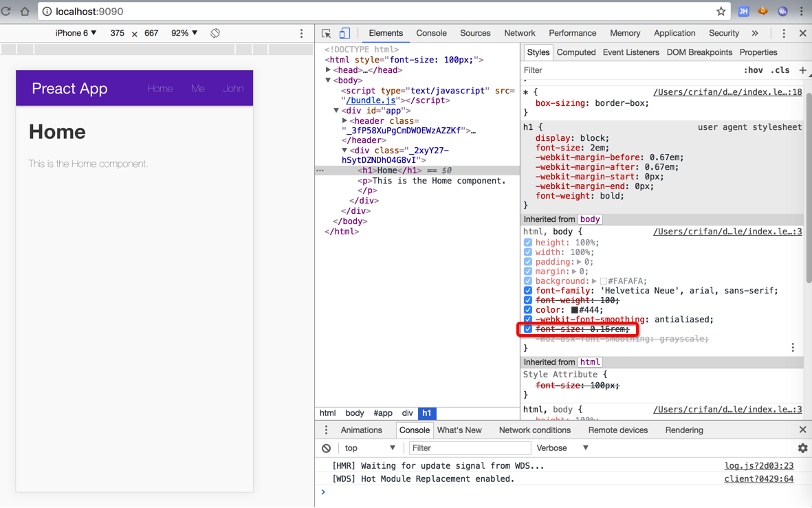
Task: Activate the inspect element picker icon
Action: click(327, 33)
